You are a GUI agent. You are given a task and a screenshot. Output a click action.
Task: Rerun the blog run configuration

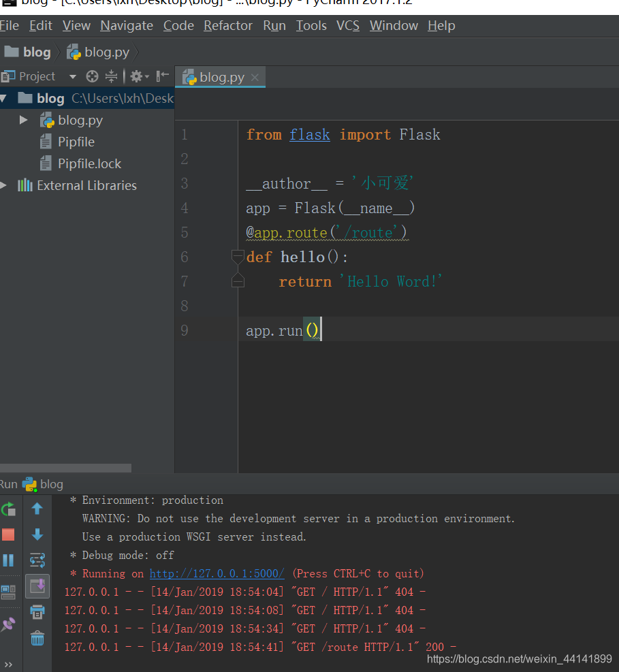click(8, 509)
